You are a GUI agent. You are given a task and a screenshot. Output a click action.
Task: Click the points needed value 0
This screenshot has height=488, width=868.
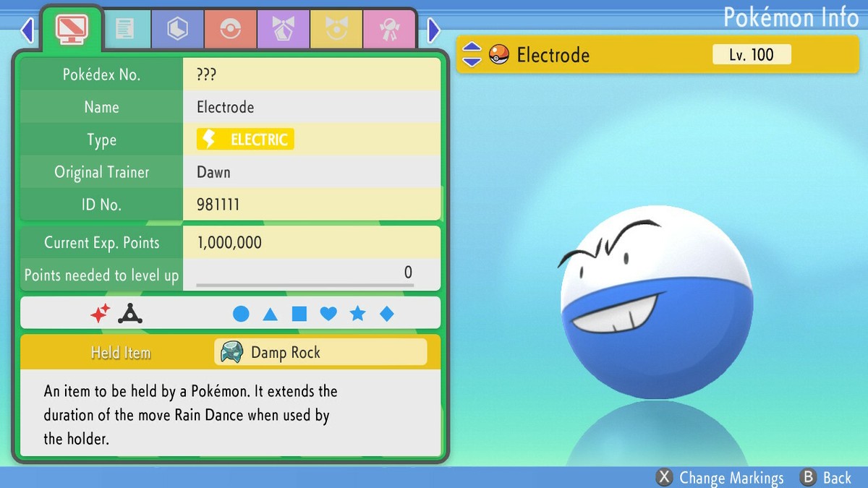pyautogui.click(x=408, y=273)
